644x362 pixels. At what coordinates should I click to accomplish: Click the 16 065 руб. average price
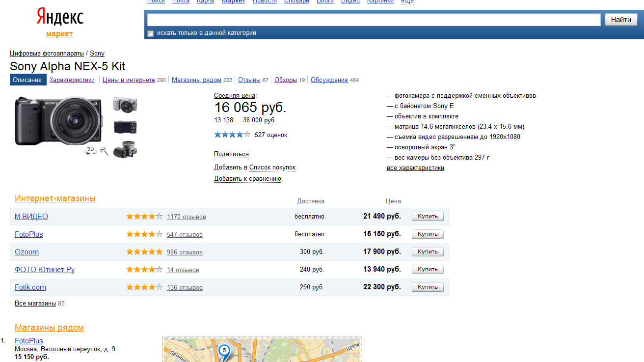pyautogui.click(x=250, y=108)
